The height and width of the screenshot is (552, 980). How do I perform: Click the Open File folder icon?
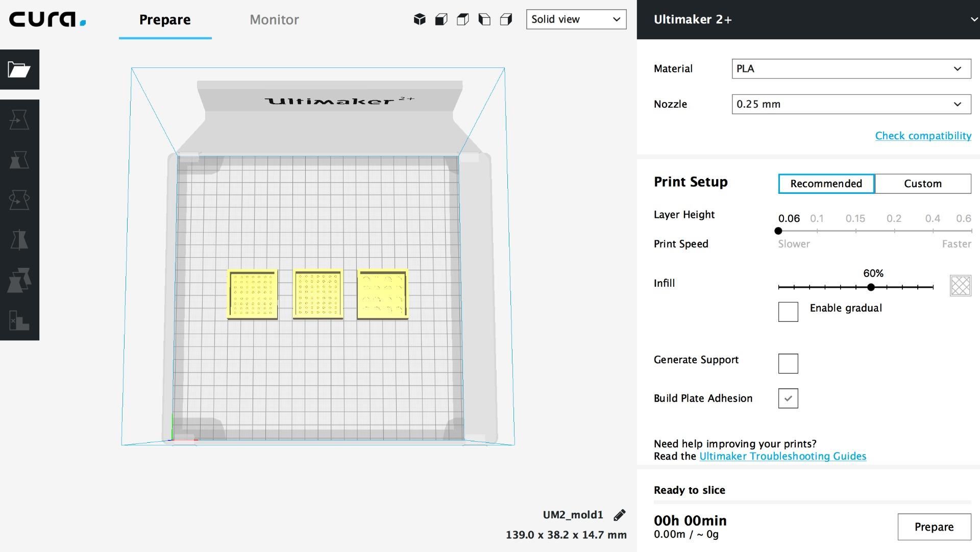[x=19, y=69]
